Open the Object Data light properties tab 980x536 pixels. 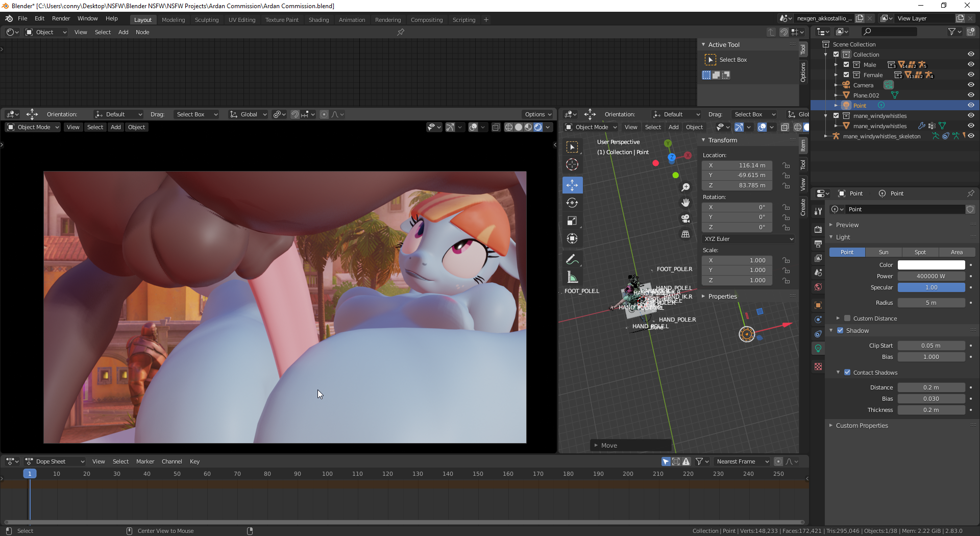[818, 348]
